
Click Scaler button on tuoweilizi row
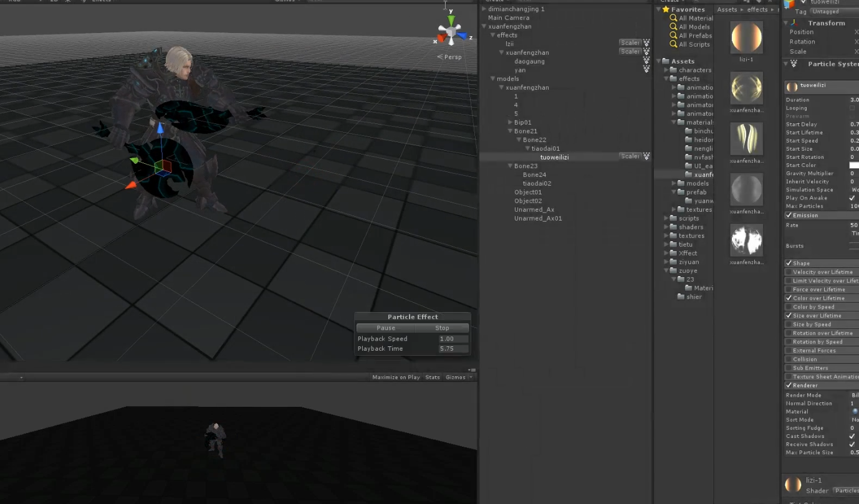pyautogui.click(x=630, y=156)
